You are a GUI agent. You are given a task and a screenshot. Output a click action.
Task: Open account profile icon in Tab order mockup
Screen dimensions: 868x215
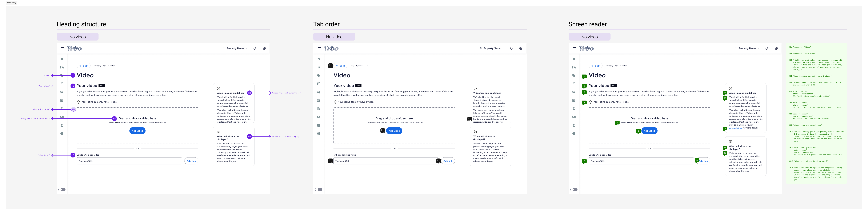(x=521, y=48)
